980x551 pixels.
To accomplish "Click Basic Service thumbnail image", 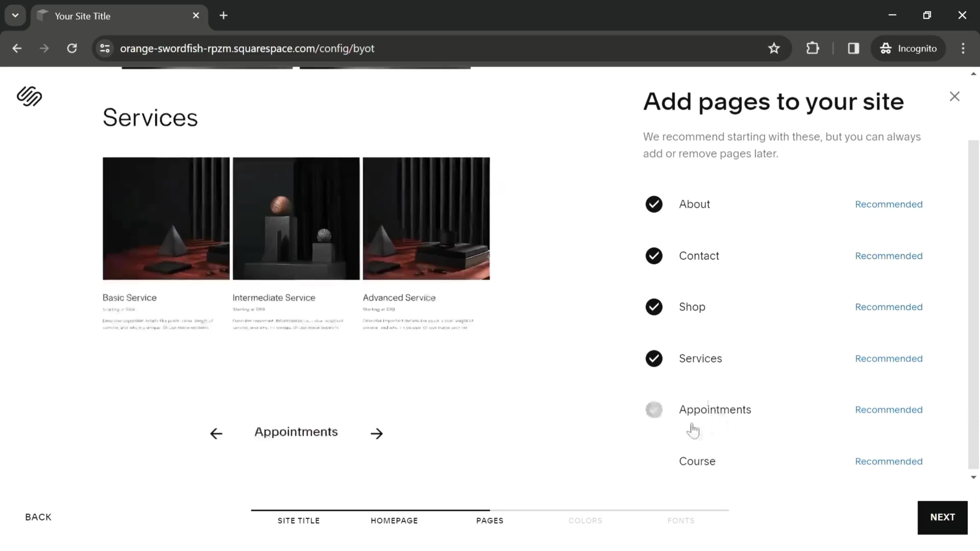I will [166, 219].
